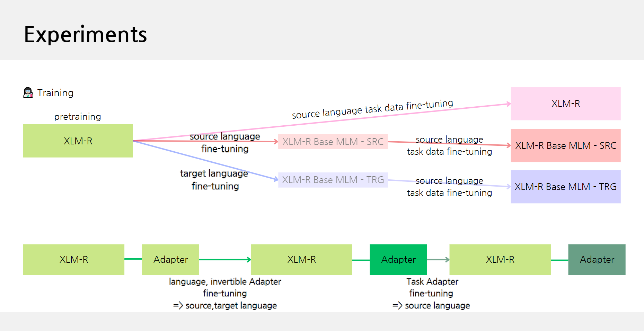Click the scientist emoji icon beside Training
This screenshot has height=331, width=644.
(28, 93)
